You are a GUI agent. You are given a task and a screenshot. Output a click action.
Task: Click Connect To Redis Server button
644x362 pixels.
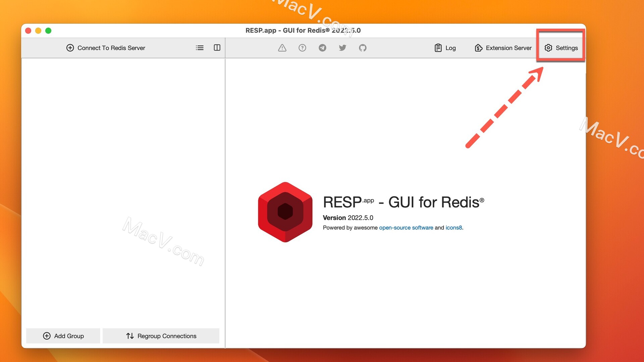click(111, 48)
